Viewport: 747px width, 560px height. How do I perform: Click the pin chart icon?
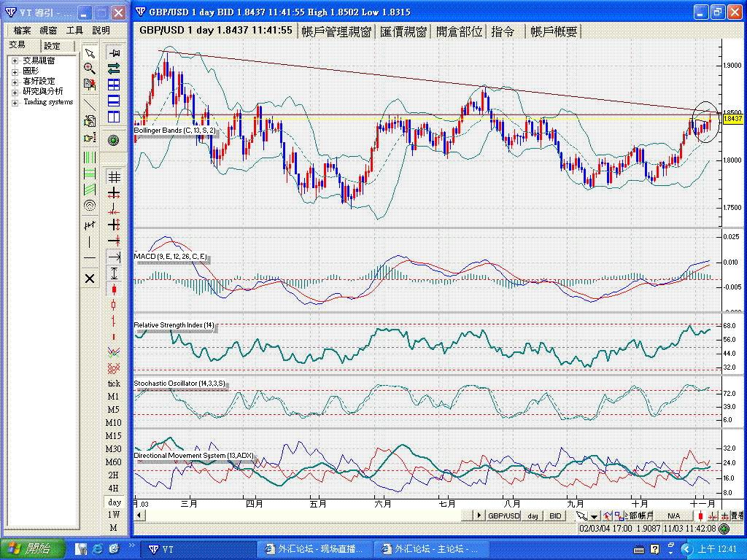(115, 53)
